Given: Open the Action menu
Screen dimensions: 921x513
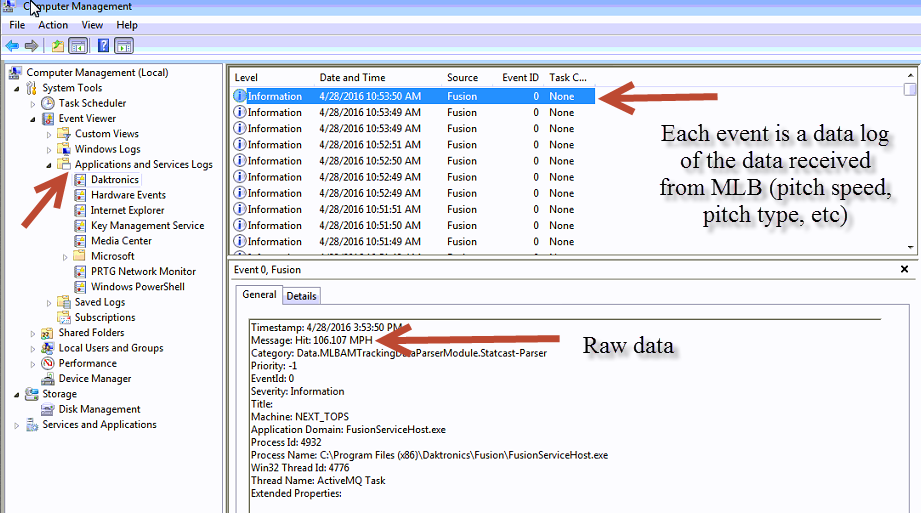Looking at the screenshot, I should coord(53,25).
